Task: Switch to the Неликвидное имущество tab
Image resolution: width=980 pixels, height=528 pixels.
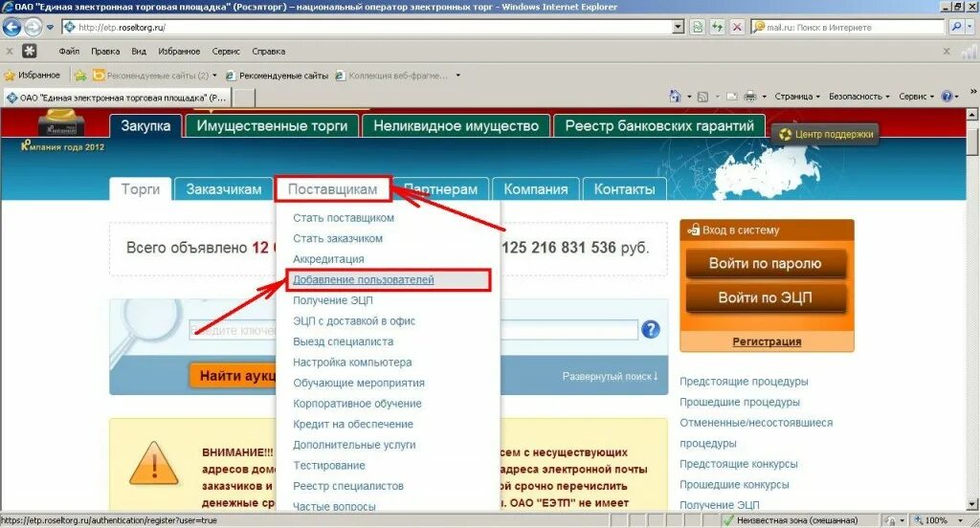Action: pyautogui.click(x=456, y=125)
